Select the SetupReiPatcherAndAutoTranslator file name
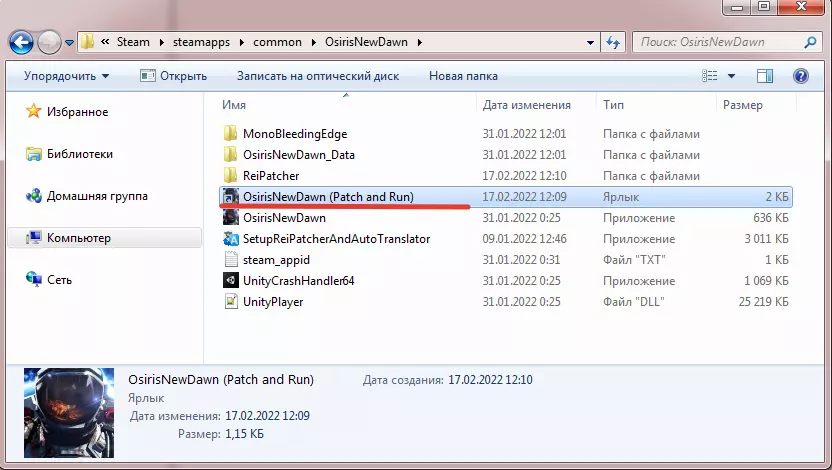 [336, 239]
